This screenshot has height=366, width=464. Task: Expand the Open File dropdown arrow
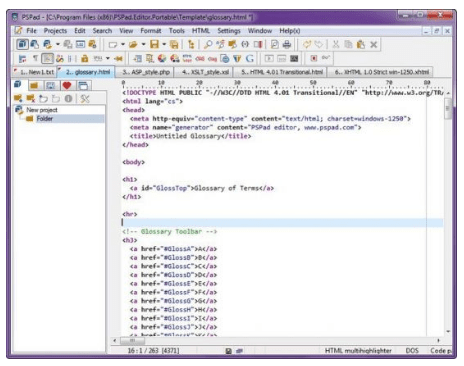(143, 44)
